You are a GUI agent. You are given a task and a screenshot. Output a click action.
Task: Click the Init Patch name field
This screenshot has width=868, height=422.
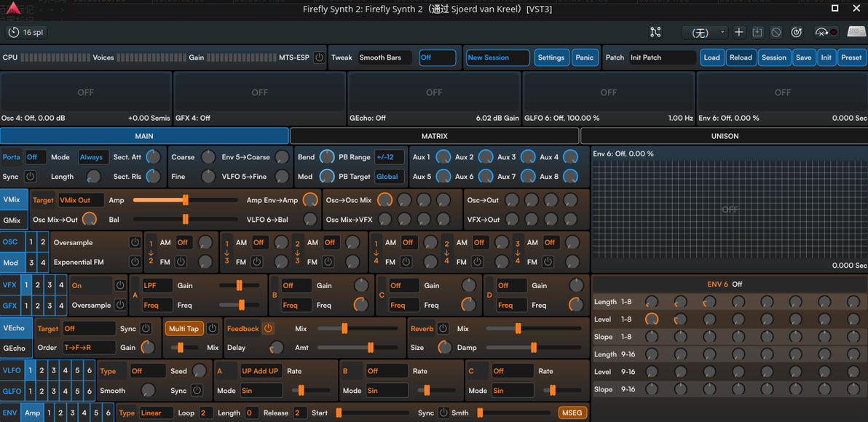point(663,57)
